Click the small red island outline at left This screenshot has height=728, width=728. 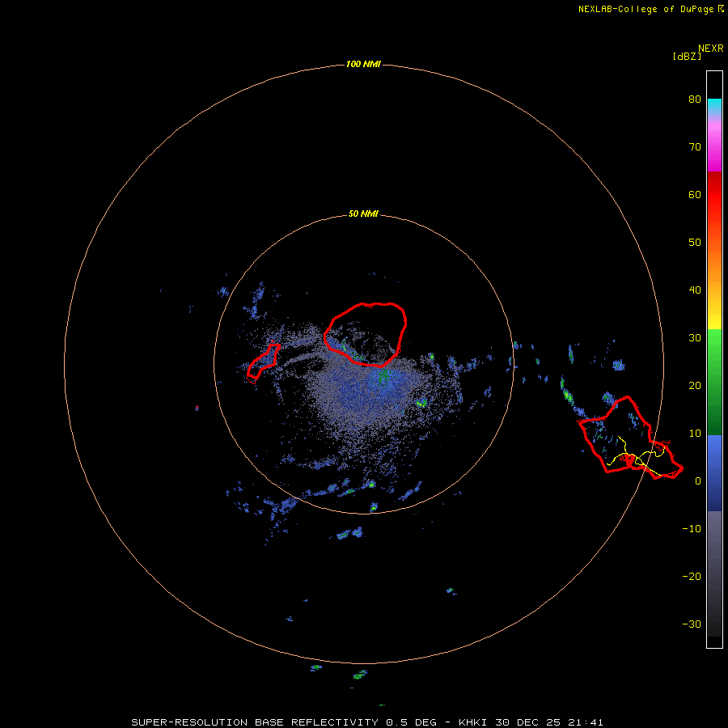tap(263, 362)
